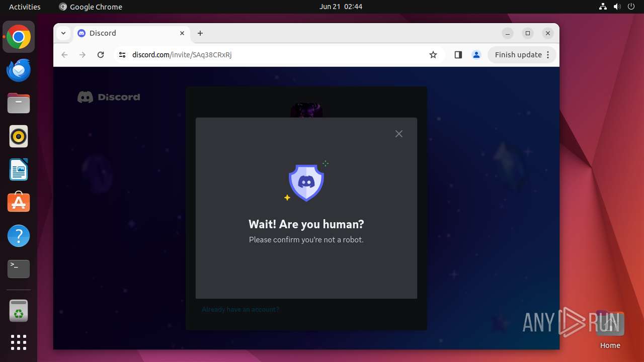The image size is (644, 362).
Task: Open the Home folder on desktop
Action: (610, 329)
